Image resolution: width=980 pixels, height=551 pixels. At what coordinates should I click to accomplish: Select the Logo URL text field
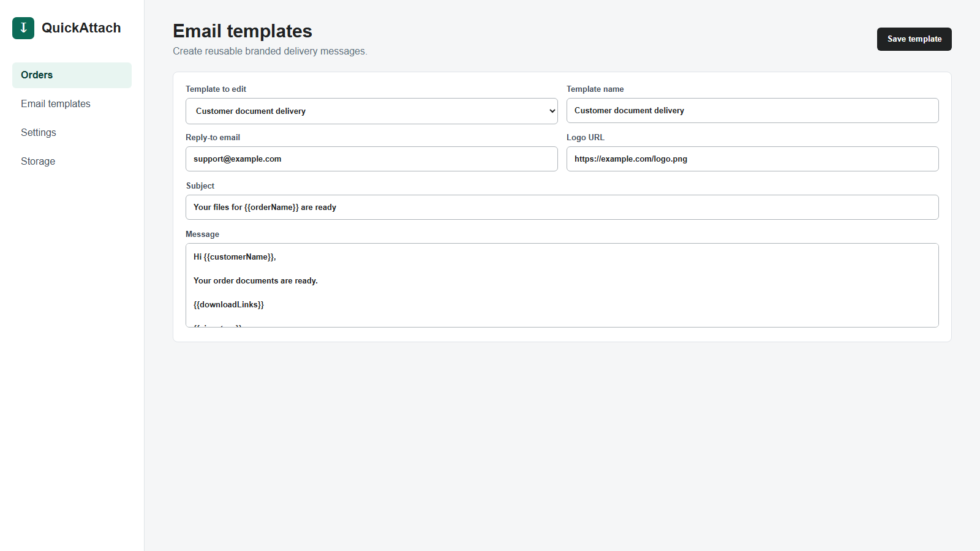point(752,159)
